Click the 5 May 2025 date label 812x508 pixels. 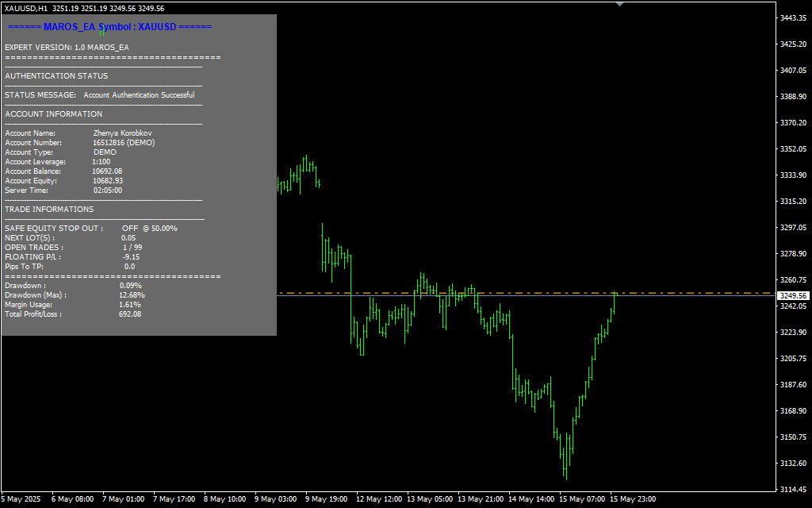point(21,499)
